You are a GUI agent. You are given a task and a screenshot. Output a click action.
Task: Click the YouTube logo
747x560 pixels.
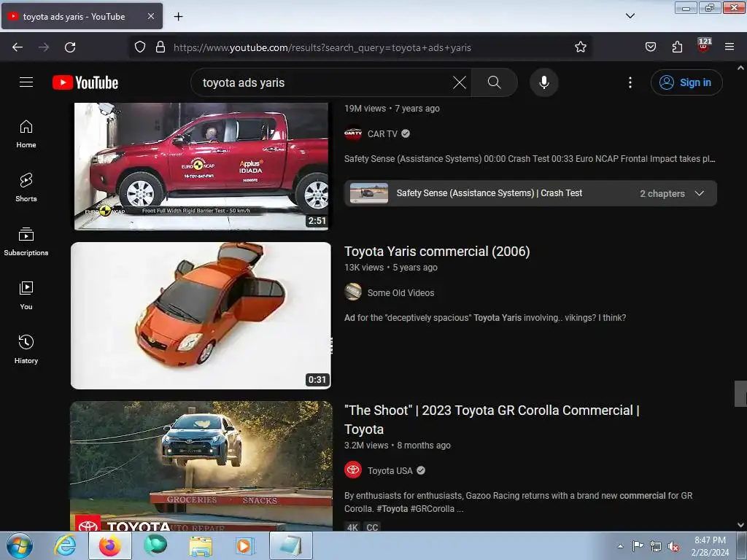pos(85,82)
